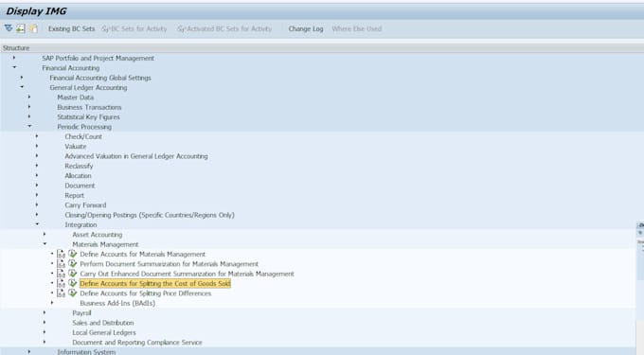The image size is (644, 355).
Task: Open documentation icon for Perform Document Summarization
Action: (61, 264)
